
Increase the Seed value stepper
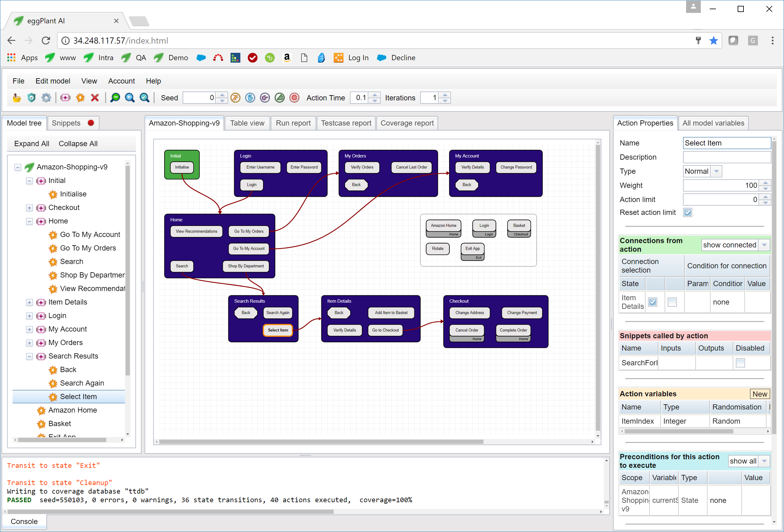point(222,95)
